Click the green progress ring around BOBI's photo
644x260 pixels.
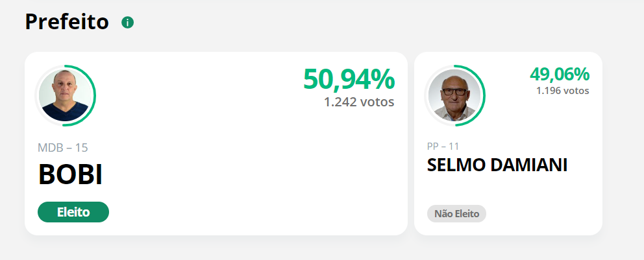(x=94, y=95)
